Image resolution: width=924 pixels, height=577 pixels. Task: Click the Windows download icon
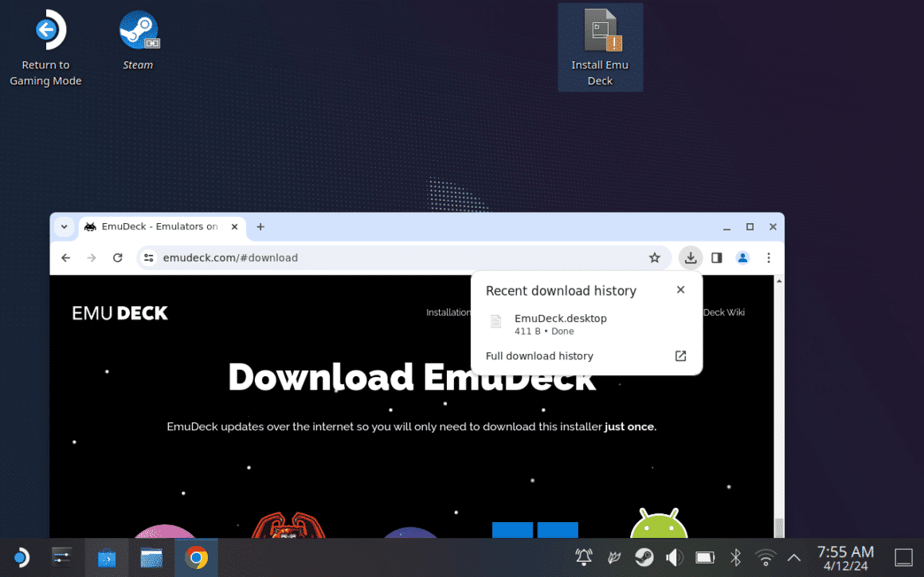(x=535, y=530)
